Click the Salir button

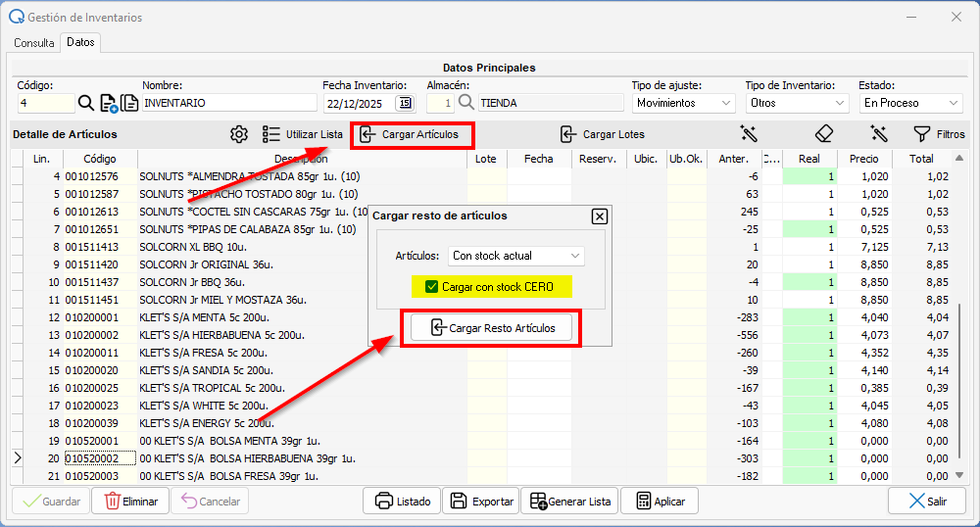(x=927, y=502)
